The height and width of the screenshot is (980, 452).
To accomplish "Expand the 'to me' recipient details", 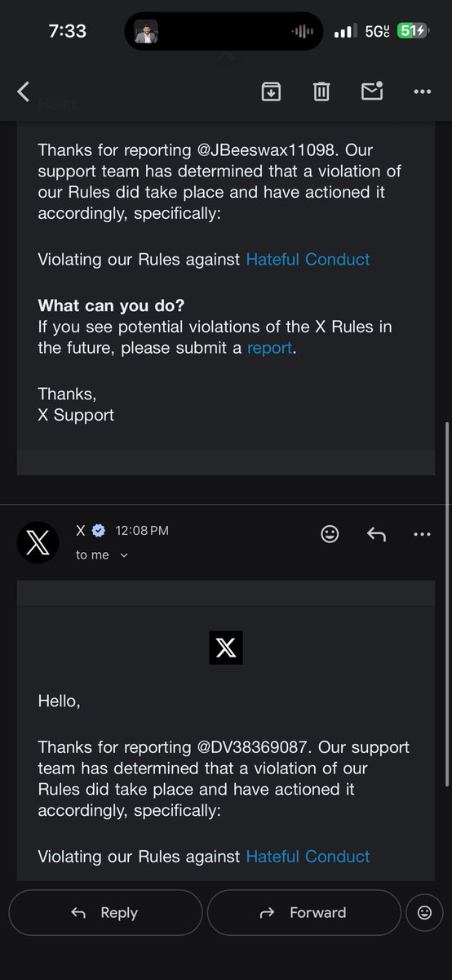I will 102,555.
